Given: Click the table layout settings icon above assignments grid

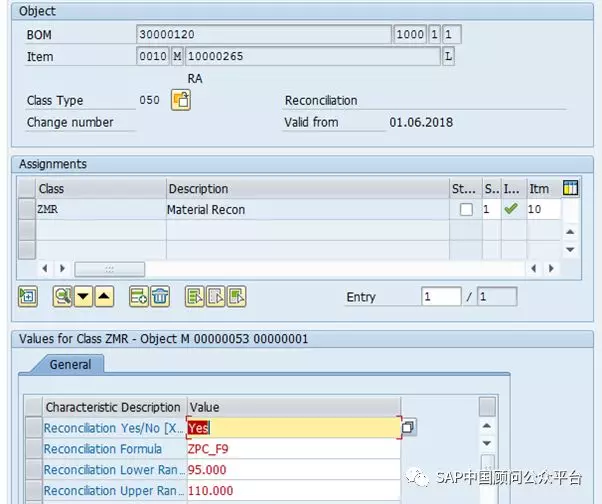Looking at the screenshot, I should coord(571,188).
